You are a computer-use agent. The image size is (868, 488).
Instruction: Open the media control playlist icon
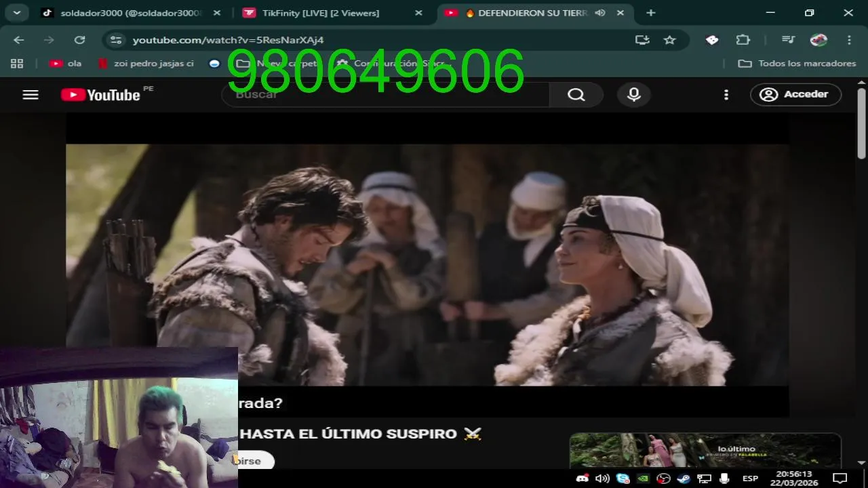coord(788,40)
